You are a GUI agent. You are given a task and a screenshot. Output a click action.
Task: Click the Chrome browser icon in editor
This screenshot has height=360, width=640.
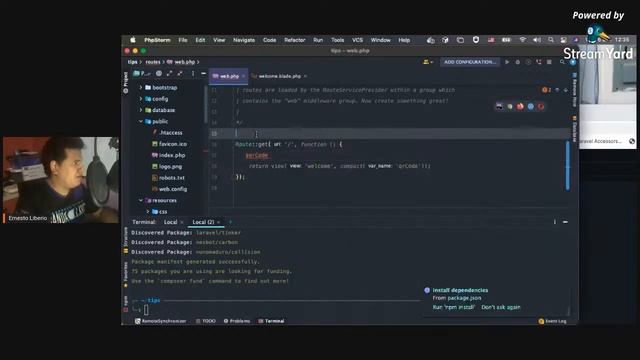tap(510, 107)
